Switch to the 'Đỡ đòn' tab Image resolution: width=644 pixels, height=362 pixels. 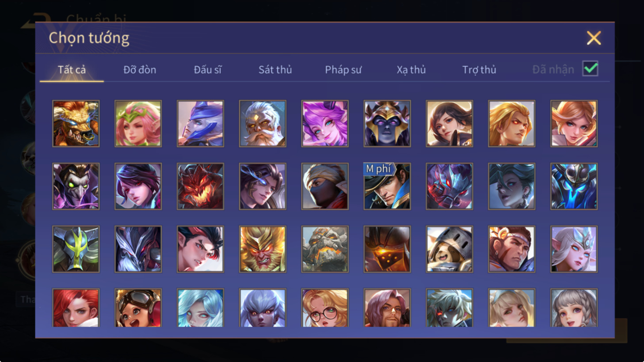pos(140,69)
